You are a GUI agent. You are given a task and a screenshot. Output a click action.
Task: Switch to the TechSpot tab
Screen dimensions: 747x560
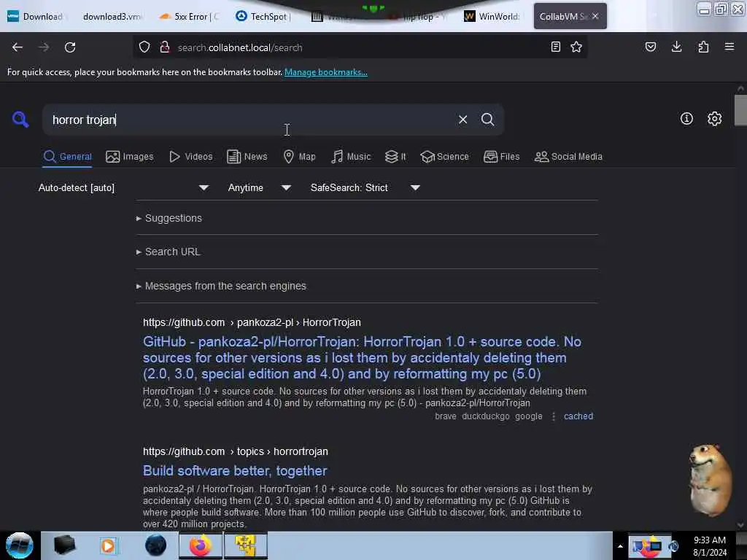pyautogui.click(x=263, y=16)
